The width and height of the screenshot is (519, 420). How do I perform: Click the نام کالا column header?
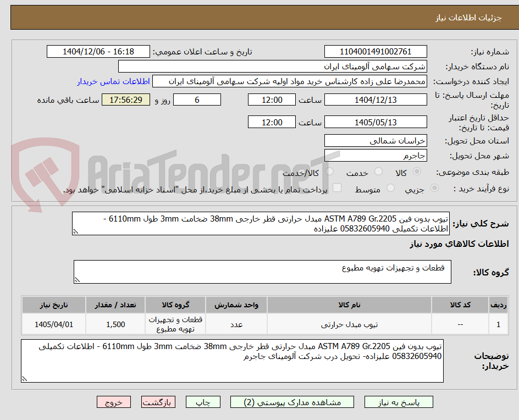tap(349, 305)
